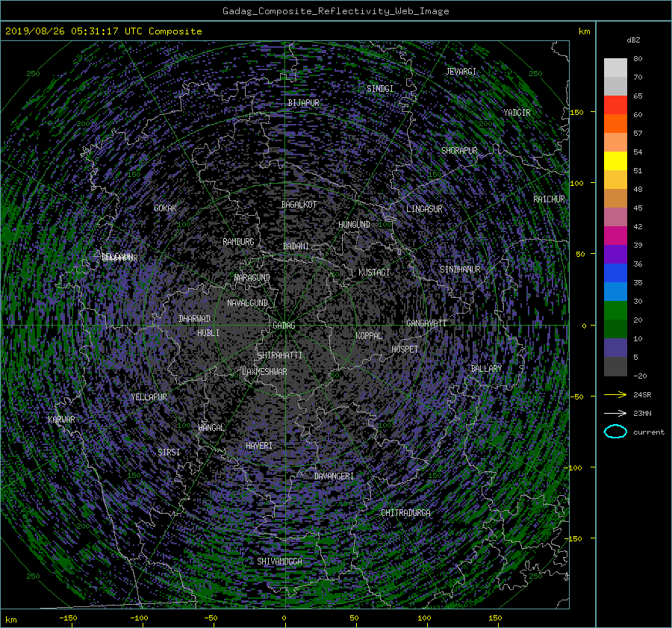This screenshot has width=672, height=628.
Task: Click the -150 tick on bottom axis
Action: [68, 618]
